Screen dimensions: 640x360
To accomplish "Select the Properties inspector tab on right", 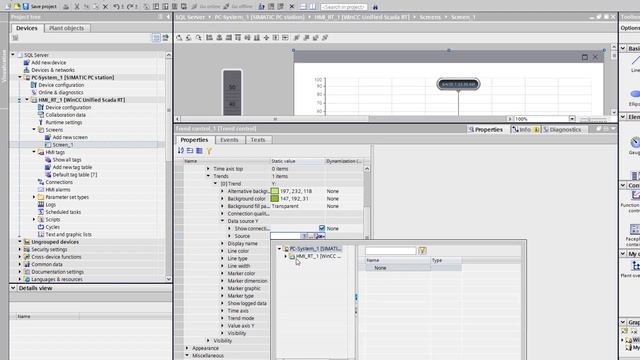I will (x=486, y=129).
